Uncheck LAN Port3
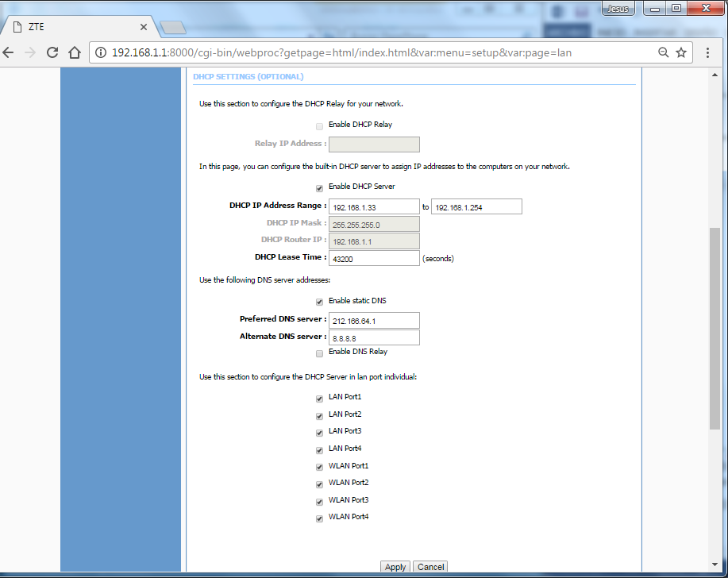 pyautogui.click(x=319, y=433)
